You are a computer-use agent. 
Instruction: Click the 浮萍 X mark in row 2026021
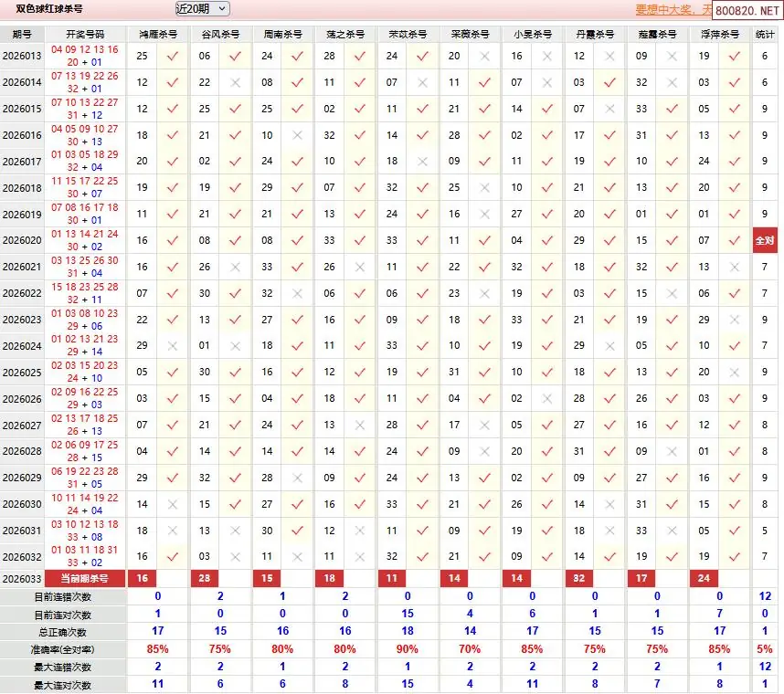pos(734,268)
